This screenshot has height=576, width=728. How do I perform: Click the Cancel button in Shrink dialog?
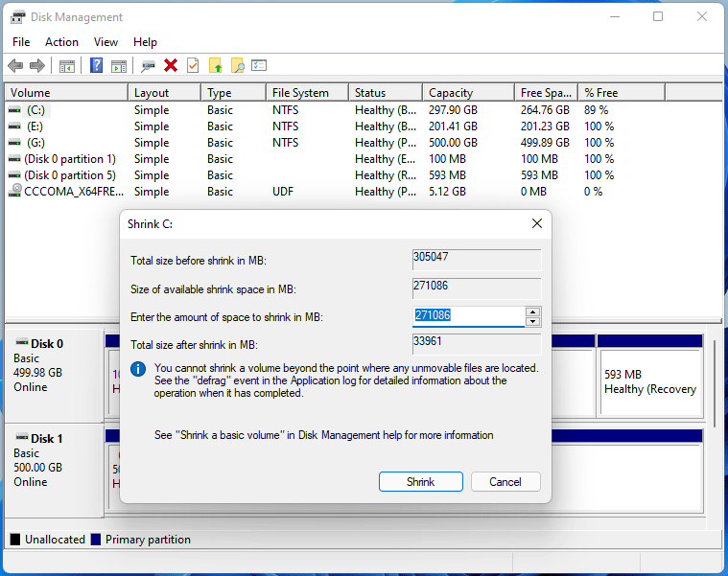point(505,482)
